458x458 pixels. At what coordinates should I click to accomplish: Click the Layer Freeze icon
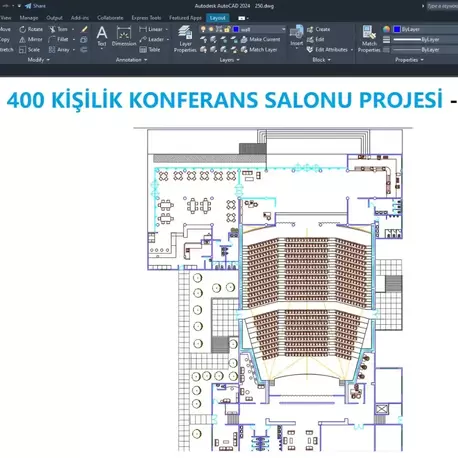pos(224,40)
